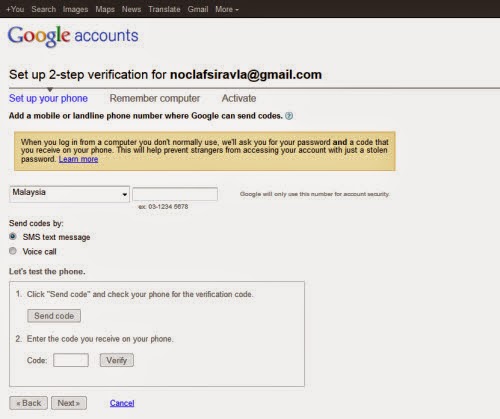Click the Code input box
Screen dimensions: 500x419
click(x=71, y=360)
